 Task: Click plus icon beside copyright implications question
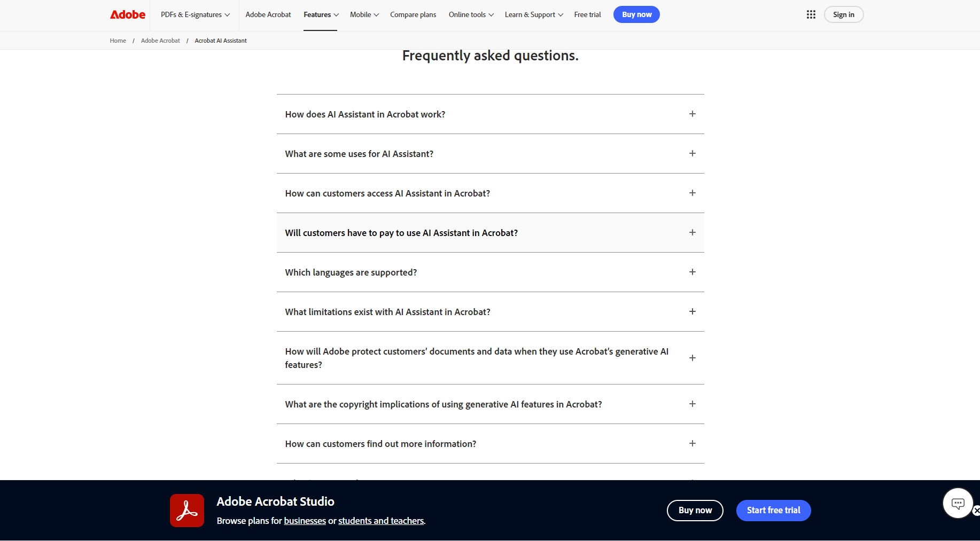[x=692, y=404]
